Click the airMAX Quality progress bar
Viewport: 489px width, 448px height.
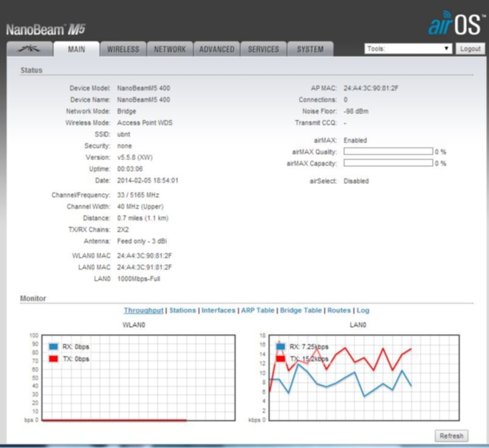(388, 152)
